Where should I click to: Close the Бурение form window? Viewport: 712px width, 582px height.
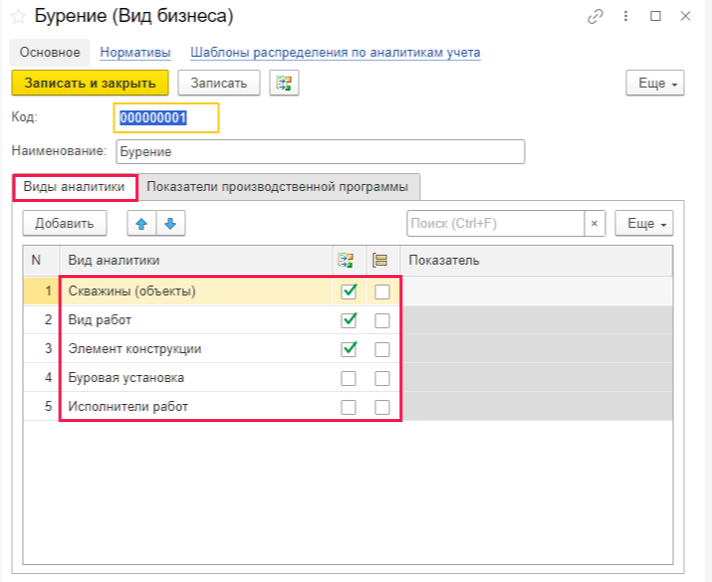pos(685,16)
